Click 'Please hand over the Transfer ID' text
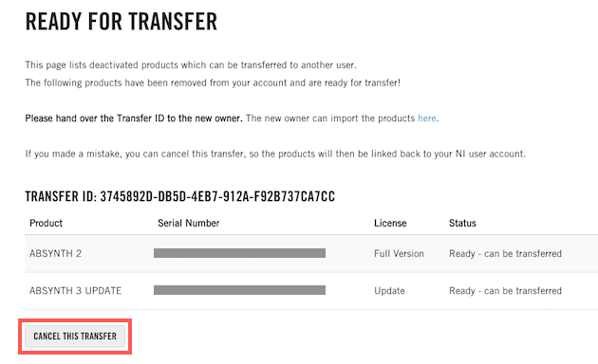Screen dimensions: 598x364 [134, 118]
